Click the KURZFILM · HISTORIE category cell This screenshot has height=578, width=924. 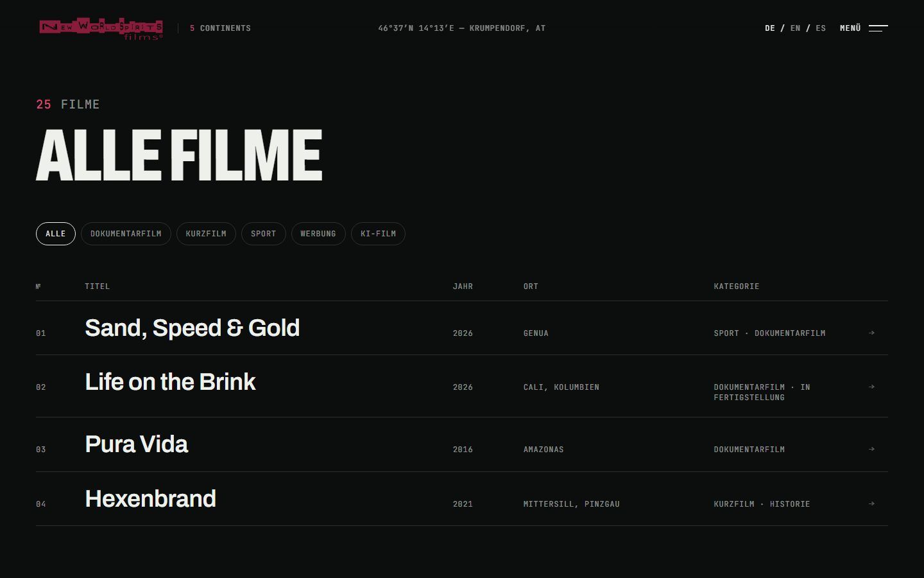coord(762,504)
